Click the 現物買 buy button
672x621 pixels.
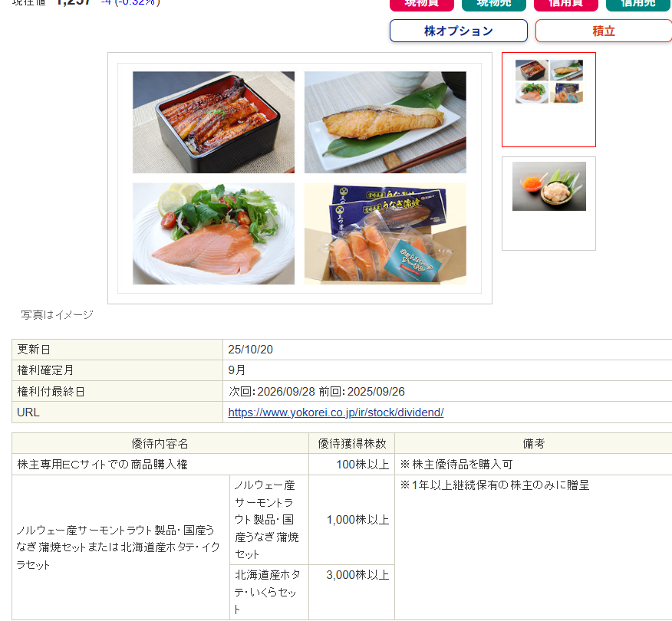pos(421,4)
